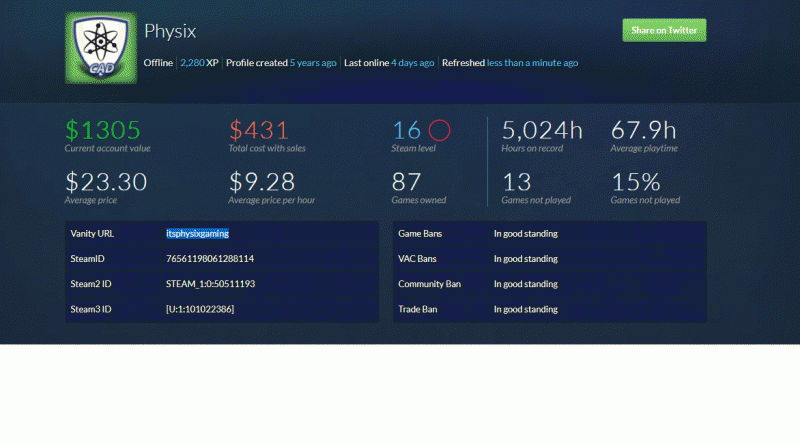
Task: Click the $23.30 average price value
Action: tap(106, 182)
